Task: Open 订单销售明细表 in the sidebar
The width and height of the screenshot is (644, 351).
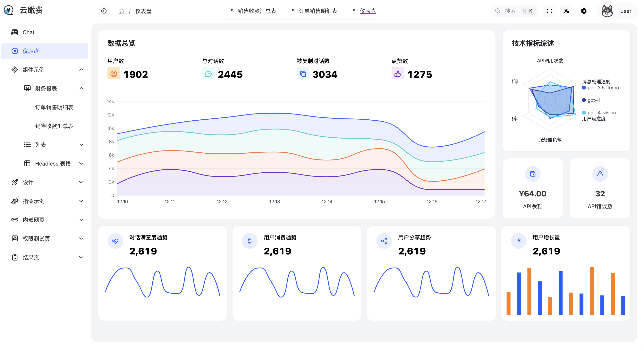Action: click(x=54, y=107)
